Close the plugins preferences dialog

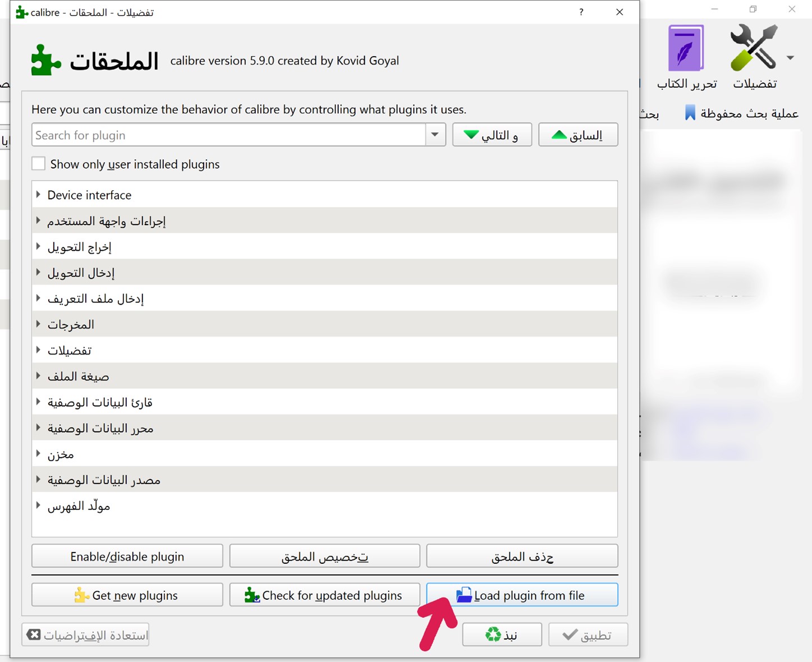point(620,12)
